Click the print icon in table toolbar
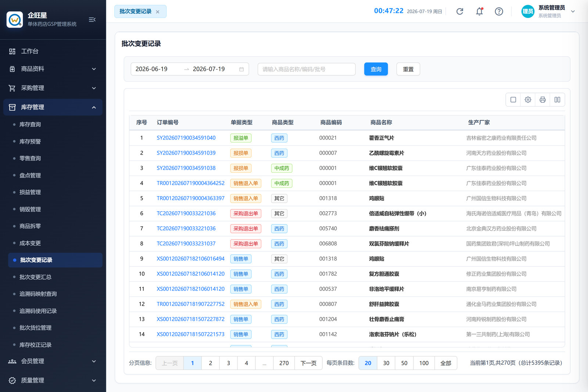 pos(543,100)
